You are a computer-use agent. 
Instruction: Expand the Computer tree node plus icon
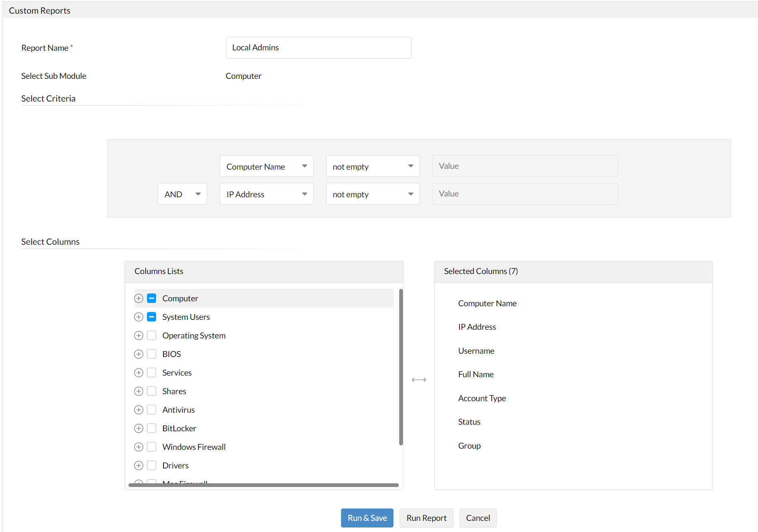pos(139,298)
